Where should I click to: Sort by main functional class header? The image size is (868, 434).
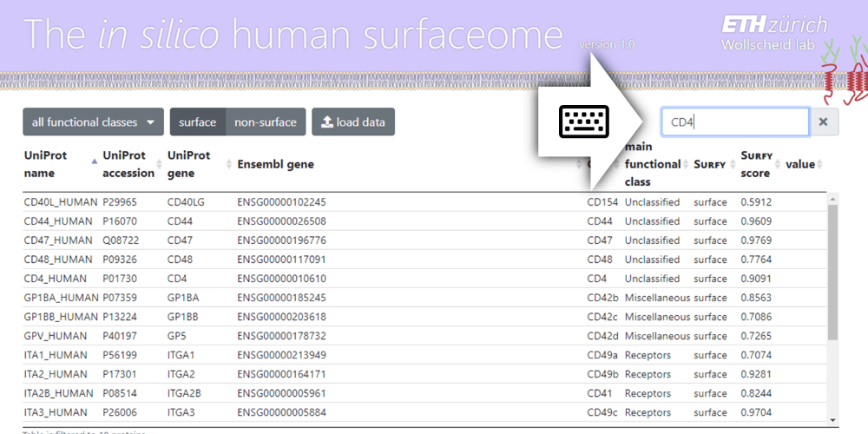(653, 164)
